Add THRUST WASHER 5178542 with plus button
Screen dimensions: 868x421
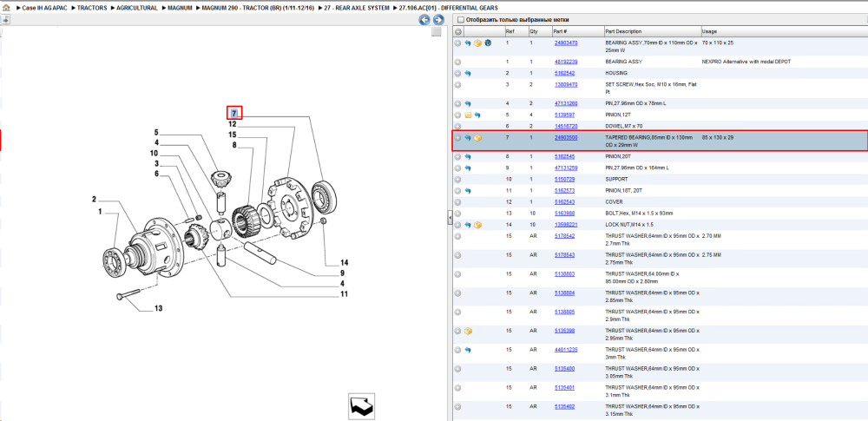[457, 236]
